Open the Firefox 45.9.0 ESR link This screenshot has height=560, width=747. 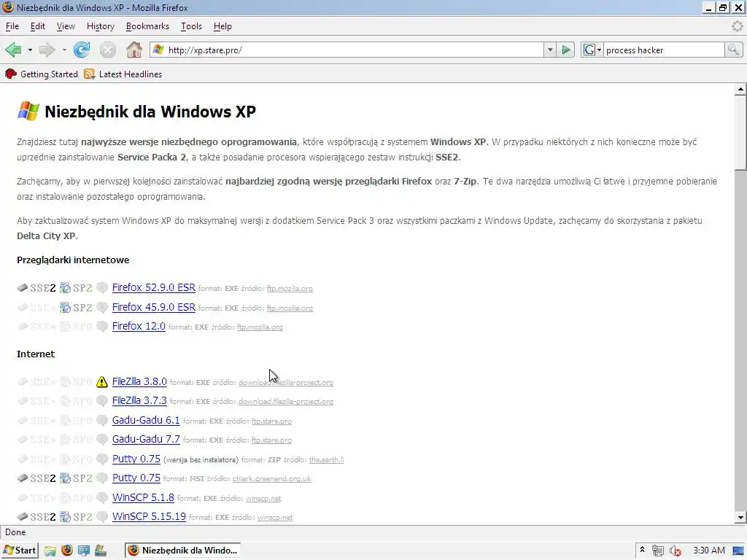(x=154, y=307)
